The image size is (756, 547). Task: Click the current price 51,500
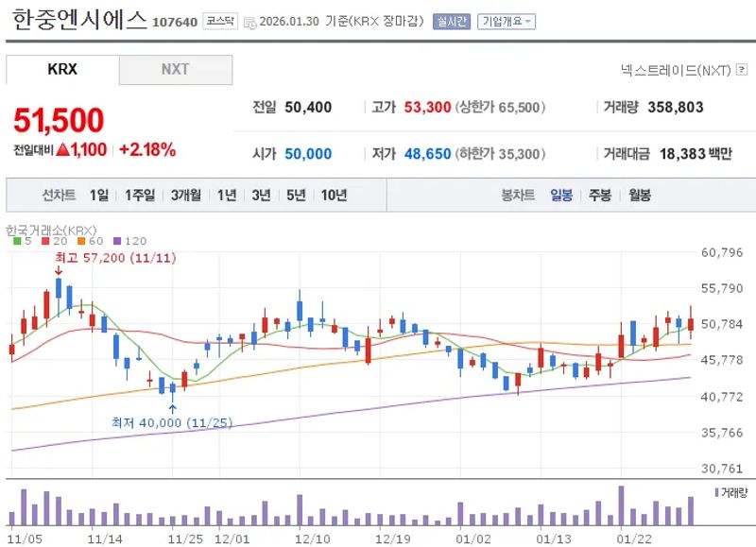click(x=59, y=120)
